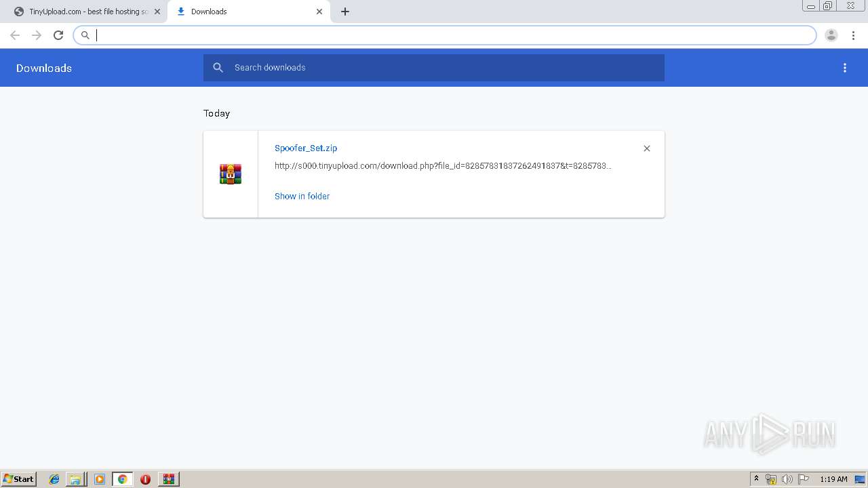Minimize the Chrome window

click(x=810, y=5)
